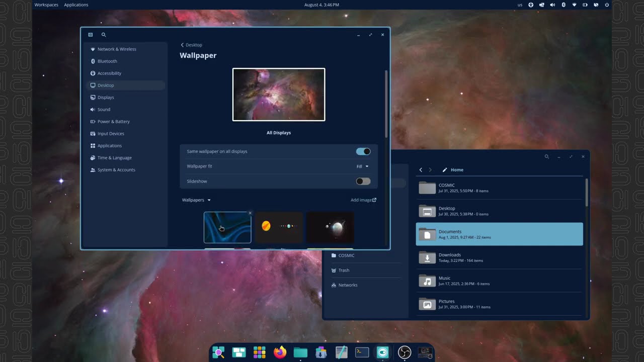
Task: Click the search icon in file manager
Action: [x=546, y=157]
